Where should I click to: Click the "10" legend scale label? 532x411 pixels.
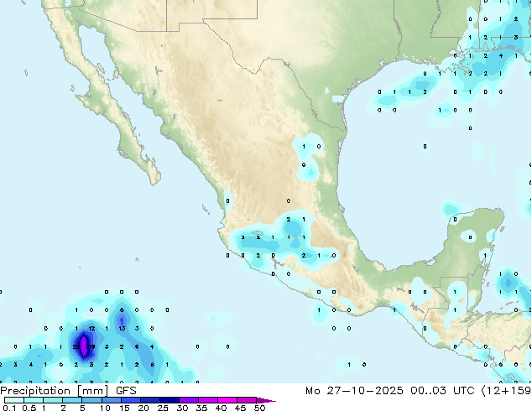105,408
